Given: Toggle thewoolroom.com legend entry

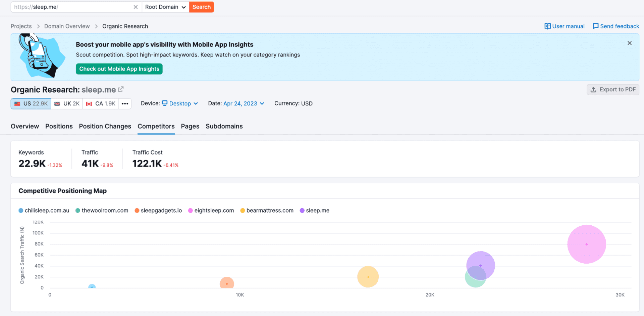Looking at the screenshot, I should tap(102, 211).
